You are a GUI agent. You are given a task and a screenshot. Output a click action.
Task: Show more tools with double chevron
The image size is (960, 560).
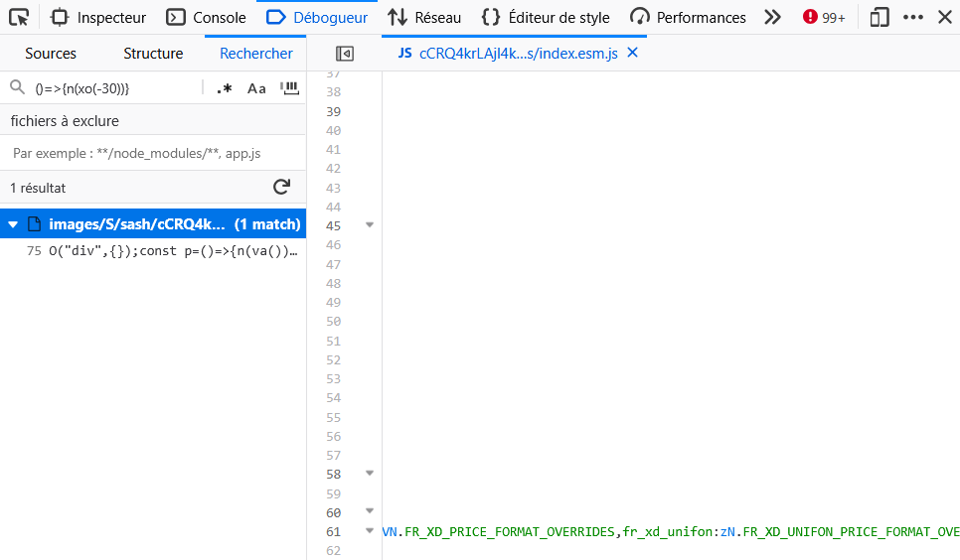pos(772,17)
